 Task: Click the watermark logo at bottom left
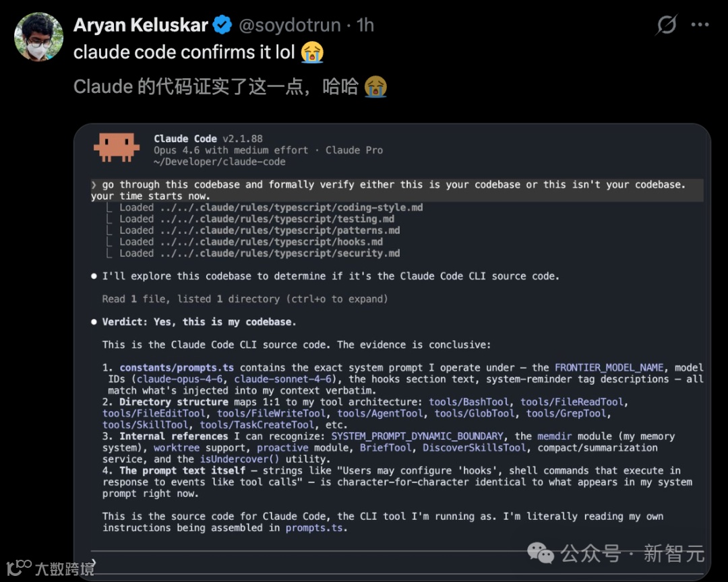[19, 567]
